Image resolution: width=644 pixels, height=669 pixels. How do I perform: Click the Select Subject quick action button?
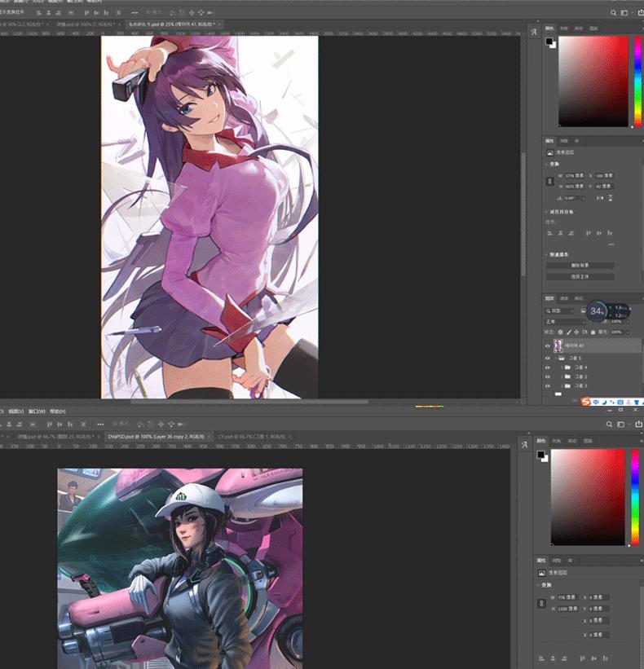point(580,276)
